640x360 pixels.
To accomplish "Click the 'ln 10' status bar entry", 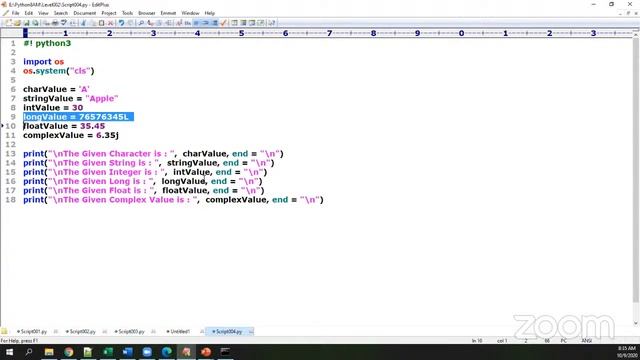I will click(477, 340).
